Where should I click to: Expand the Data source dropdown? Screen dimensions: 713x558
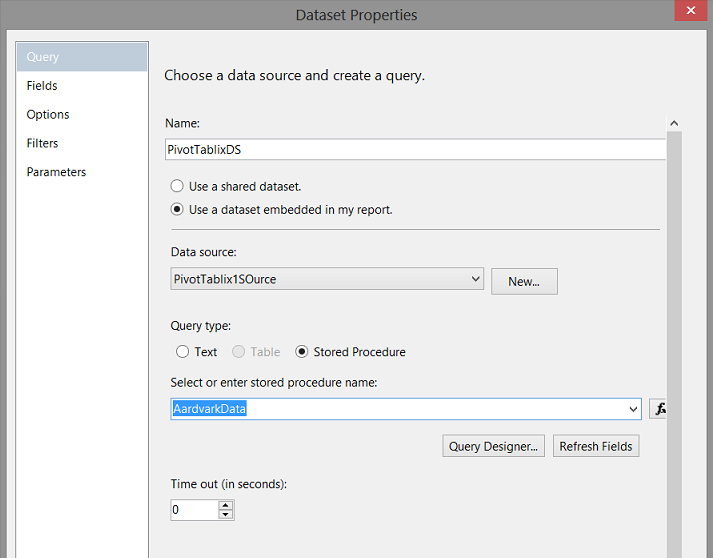point(476,280)
